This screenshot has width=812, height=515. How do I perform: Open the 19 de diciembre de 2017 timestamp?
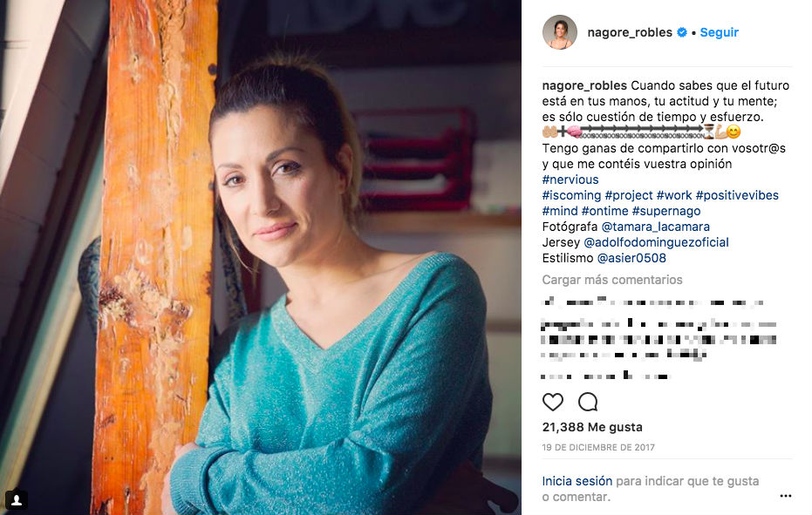(598, 447)
